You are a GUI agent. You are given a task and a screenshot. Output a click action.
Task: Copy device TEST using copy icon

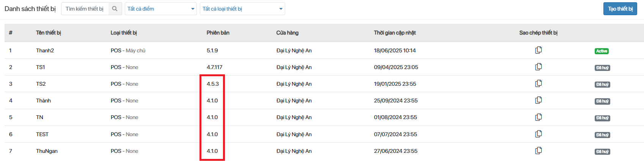[x=538, y=134]
